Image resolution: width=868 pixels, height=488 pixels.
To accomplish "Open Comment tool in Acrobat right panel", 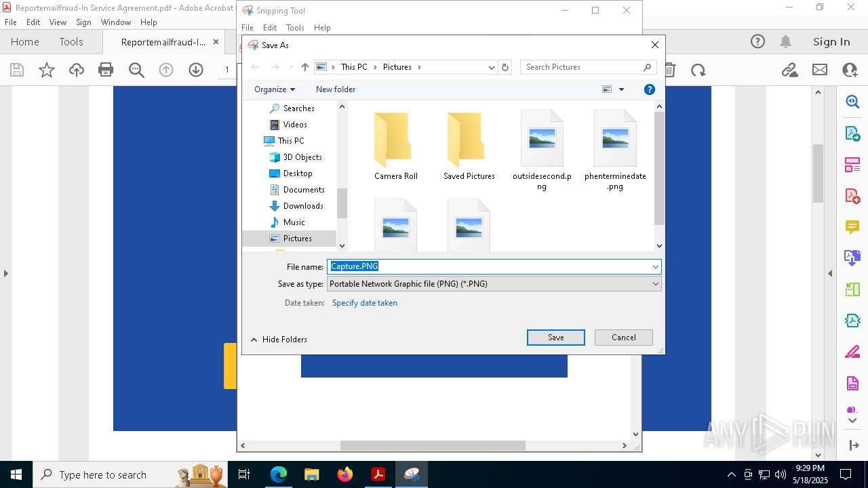I will pyautogui.click(x=852, y=226).
